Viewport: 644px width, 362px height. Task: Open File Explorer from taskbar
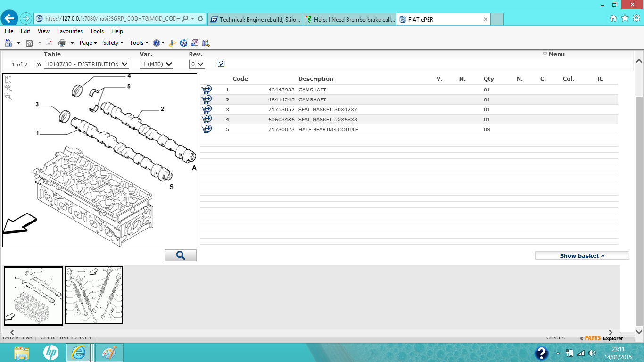[x=22, y=353]
